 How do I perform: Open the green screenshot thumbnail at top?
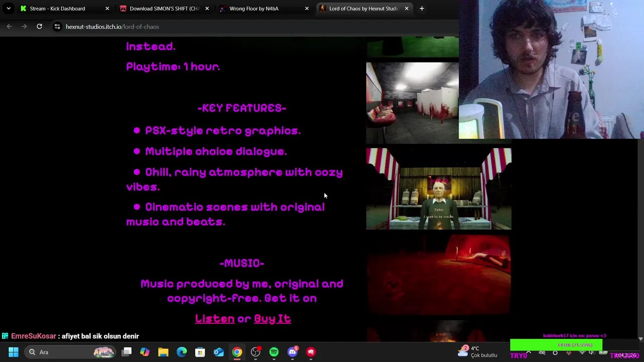click(413, 47)
